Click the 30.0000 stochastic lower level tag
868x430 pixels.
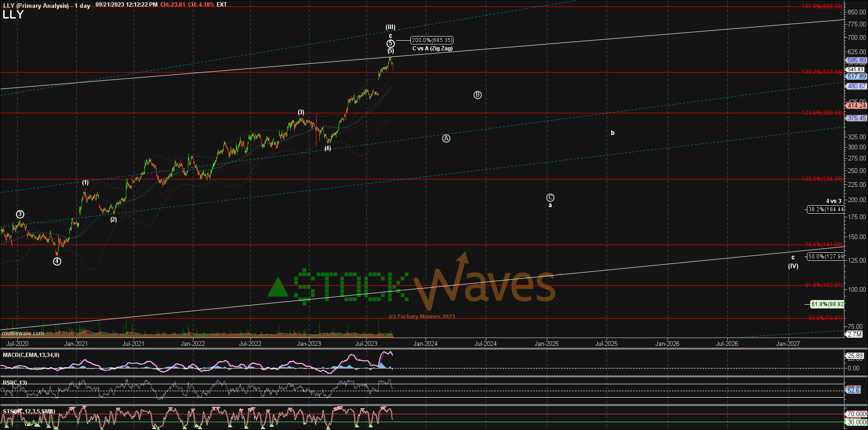[856, 423]
